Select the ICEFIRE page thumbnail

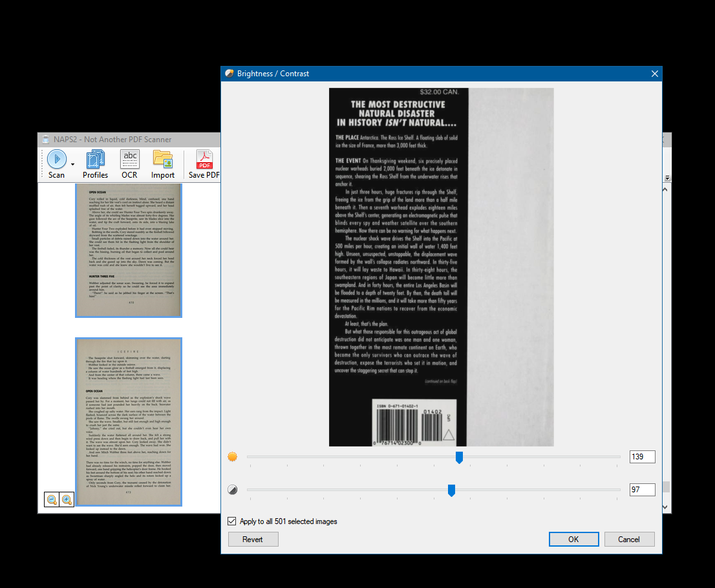tap(129, 422)
